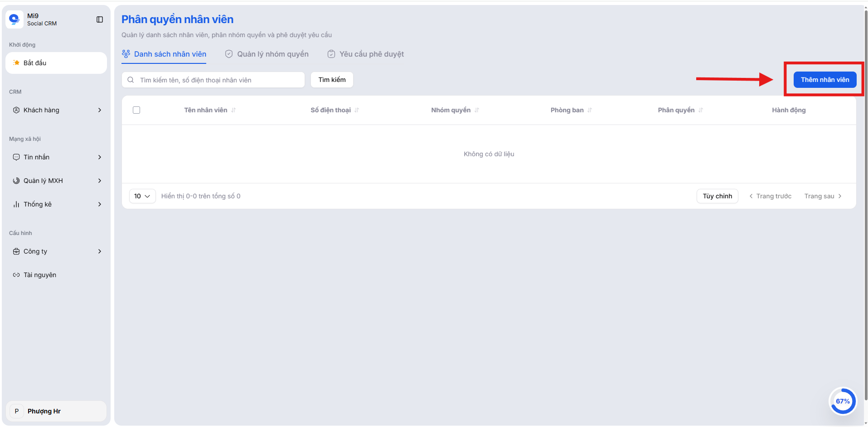Click the sort icon beside Tên nhân viên

pyautogui.click(x=233, y=110)
